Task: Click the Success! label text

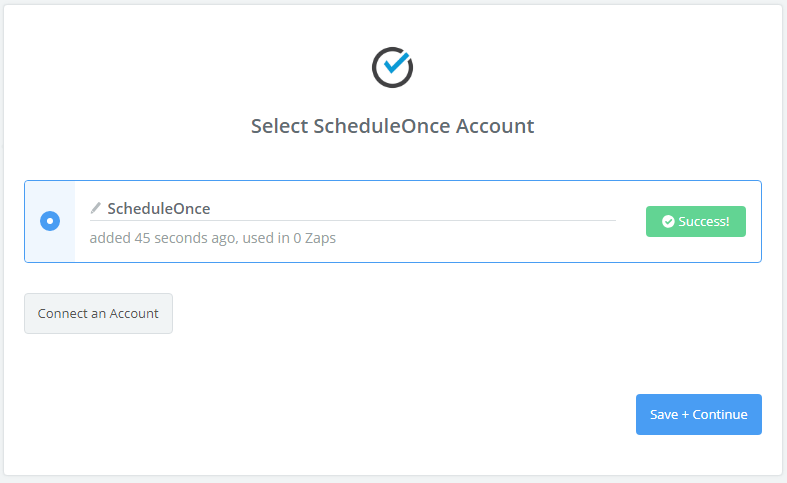Action: (705, 222)
